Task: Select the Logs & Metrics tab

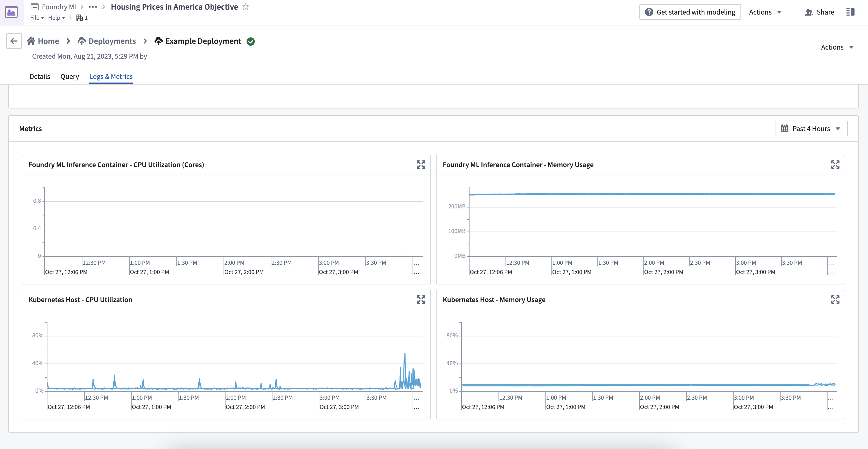Action: coord(111,77)
